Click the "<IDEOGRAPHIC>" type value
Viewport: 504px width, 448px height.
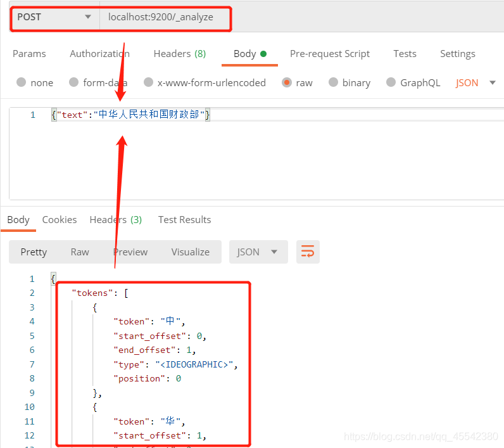pos(194,364)
